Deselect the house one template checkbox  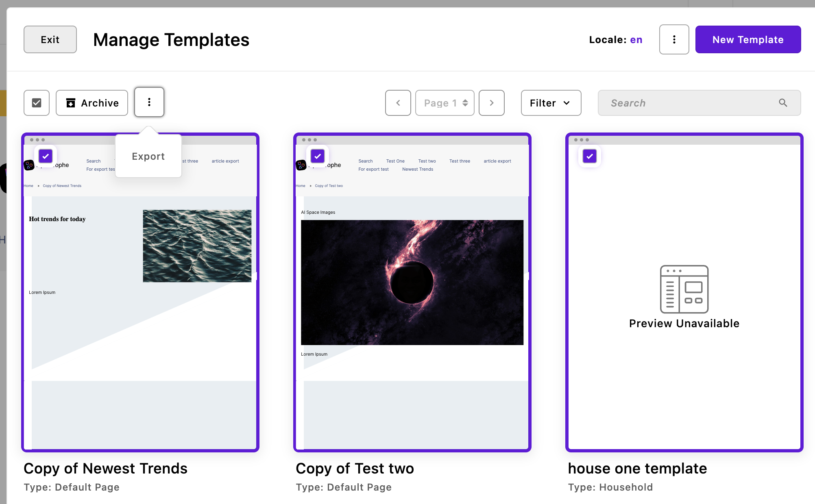pos(589,156)
